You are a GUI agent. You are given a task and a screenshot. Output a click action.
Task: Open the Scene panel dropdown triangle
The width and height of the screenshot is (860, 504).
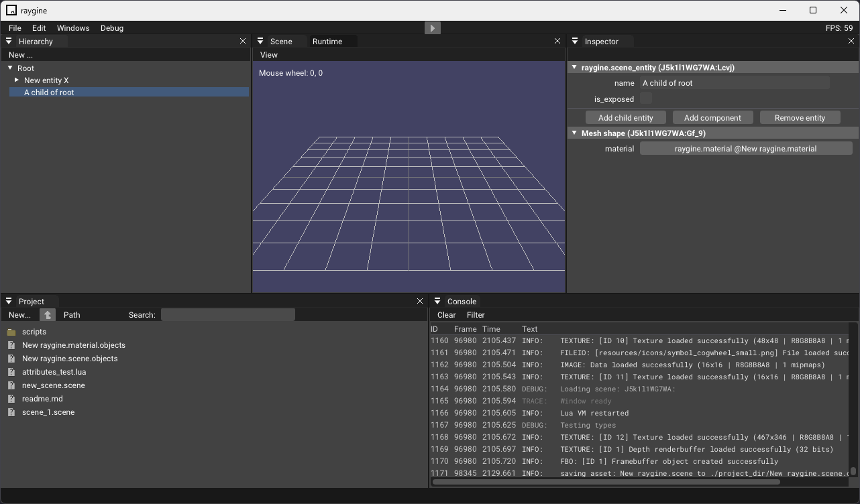[260, 42]
